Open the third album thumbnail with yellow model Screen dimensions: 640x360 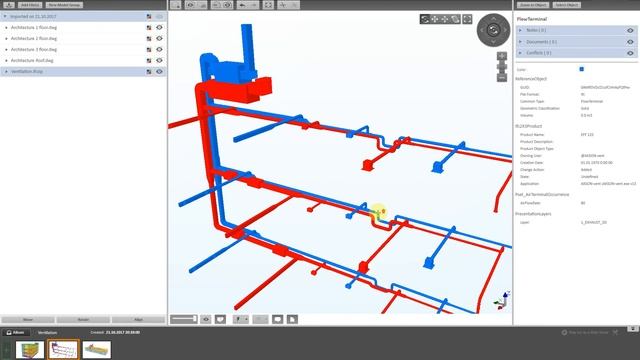tap(97, 350)
